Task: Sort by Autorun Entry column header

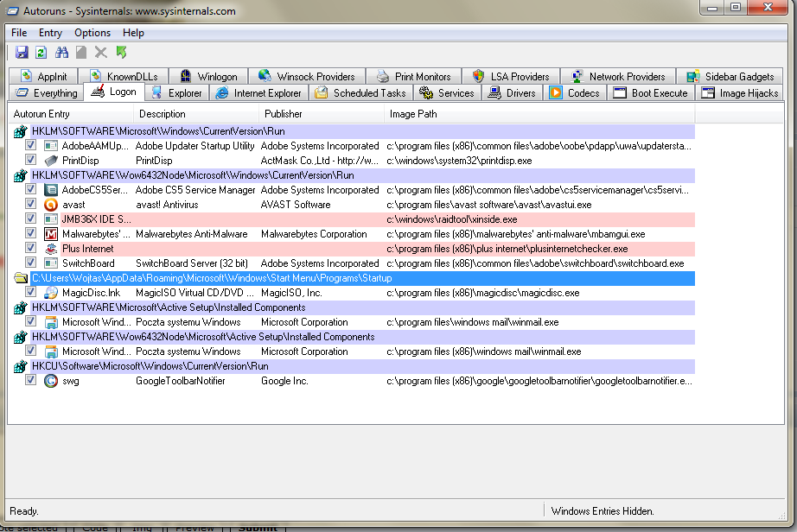Action: [x=71, y=114]
